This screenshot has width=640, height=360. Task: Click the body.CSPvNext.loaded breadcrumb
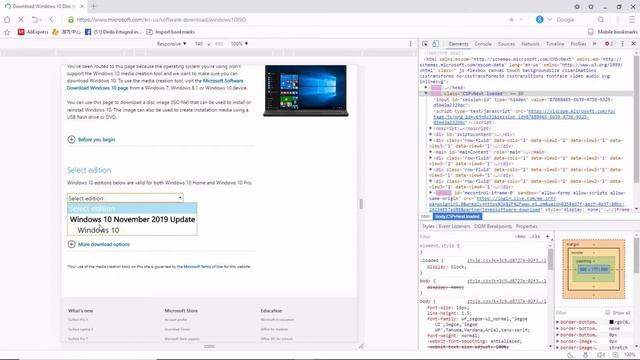coord(457,216)
